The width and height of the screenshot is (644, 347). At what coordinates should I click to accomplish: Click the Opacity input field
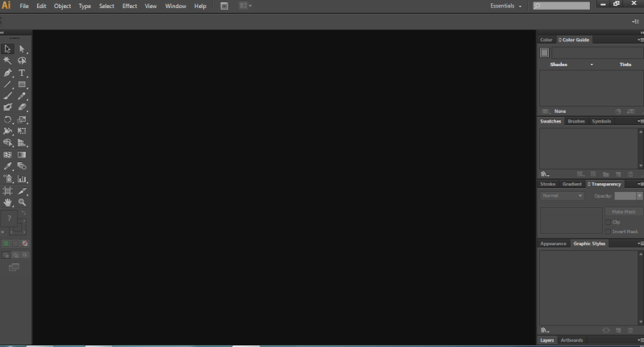click(x=625, y=196)
